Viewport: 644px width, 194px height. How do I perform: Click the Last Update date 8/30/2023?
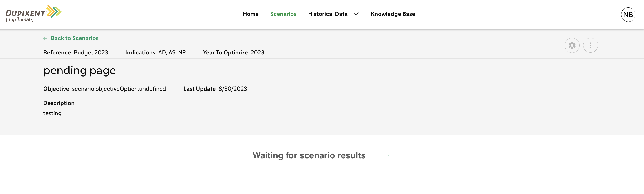(x=233, y=89)
